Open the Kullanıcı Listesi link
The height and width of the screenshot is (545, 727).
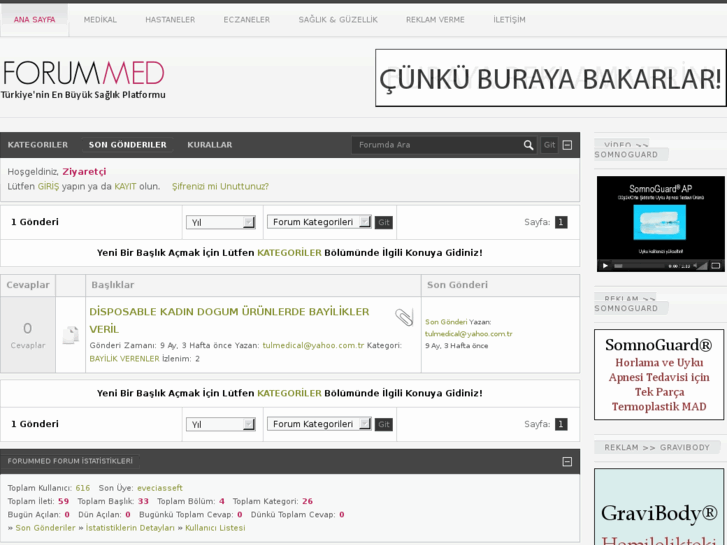[x=215, y=528]
